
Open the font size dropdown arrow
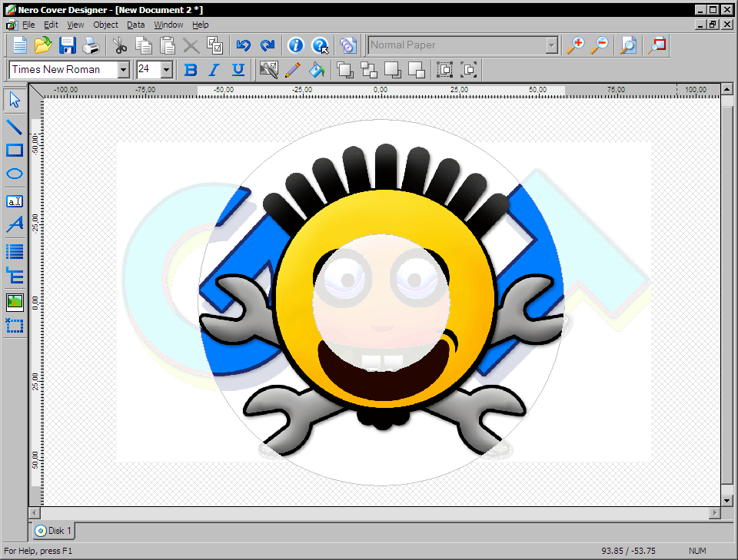click(166, 70)
